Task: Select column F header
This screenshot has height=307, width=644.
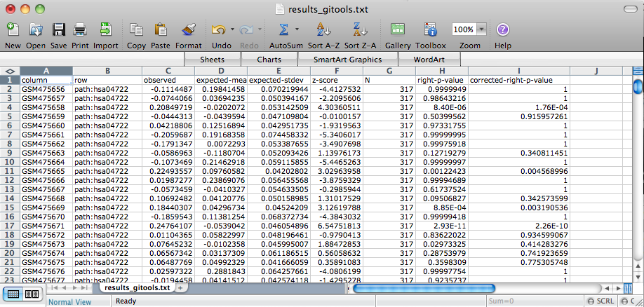Action: [337, 71]
